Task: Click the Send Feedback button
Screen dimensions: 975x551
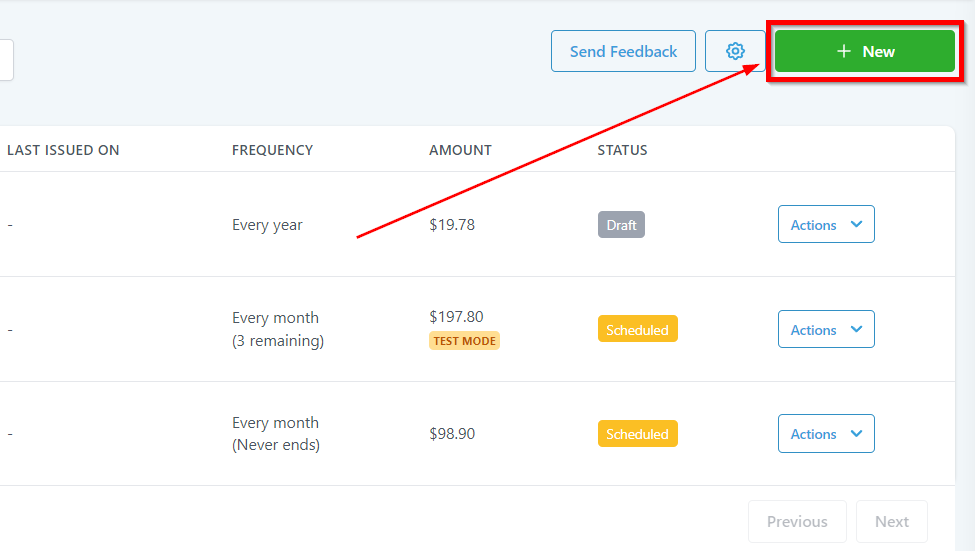Action: coord(623,51)
